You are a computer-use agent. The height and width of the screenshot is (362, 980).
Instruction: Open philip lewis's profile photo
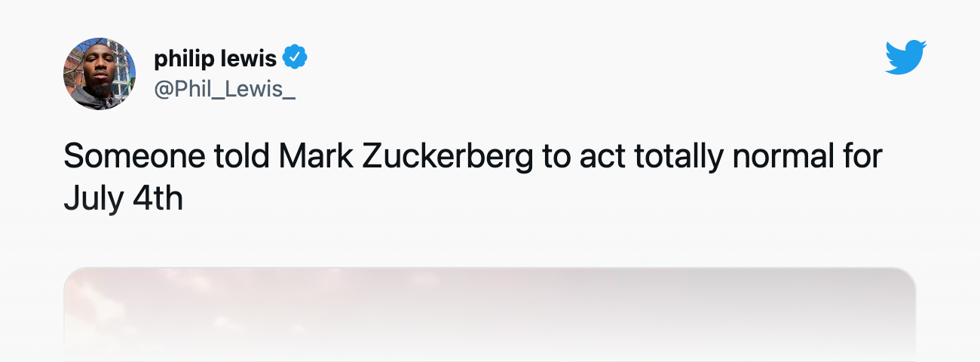(x=100, y=74)
